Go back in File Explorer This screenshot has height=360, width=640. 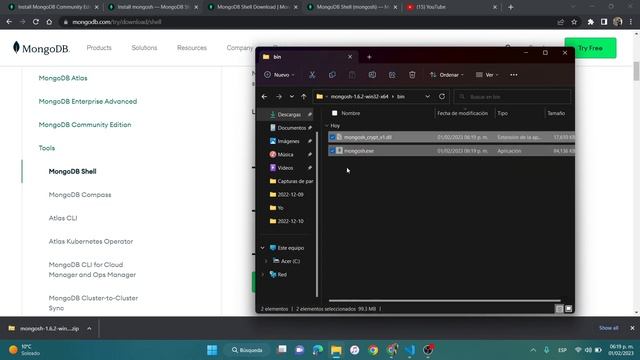click(x=264, y=97)
